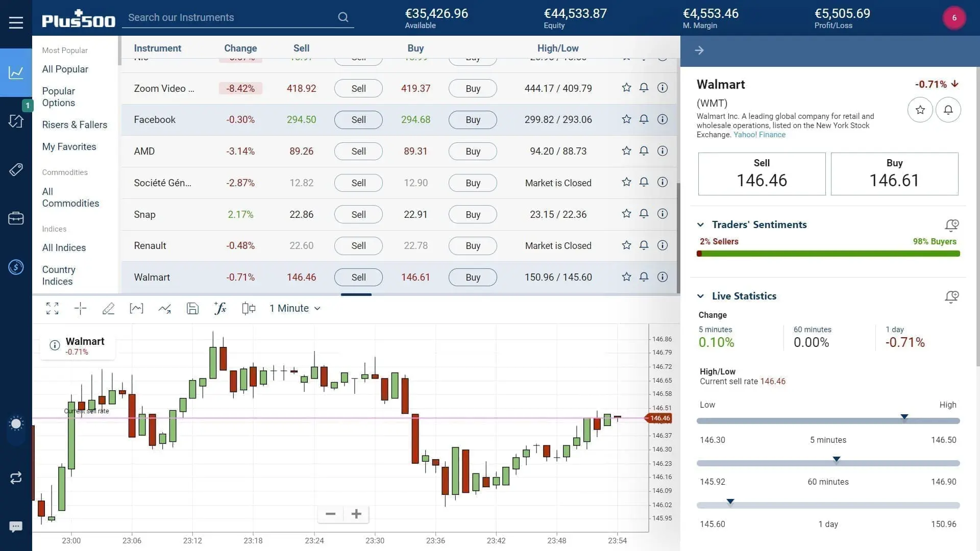Switch chart to candlestick type

(x=249, y=308)
